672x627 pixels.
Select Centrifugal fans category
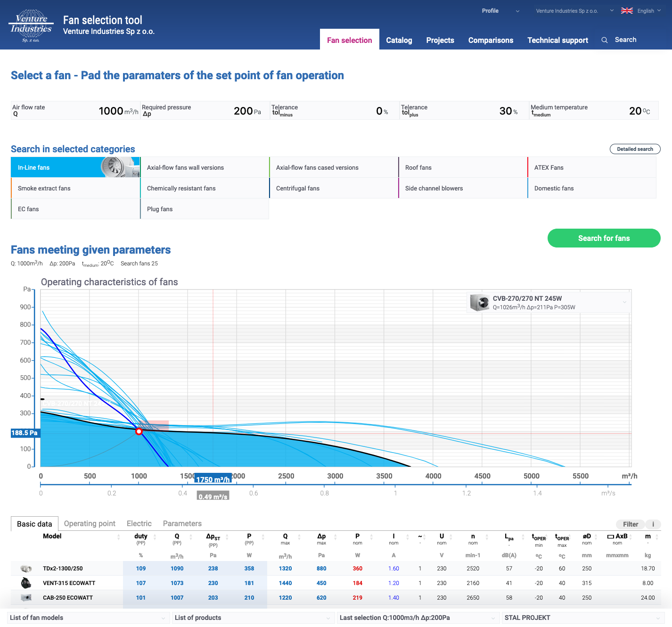(x=334, y=188)
